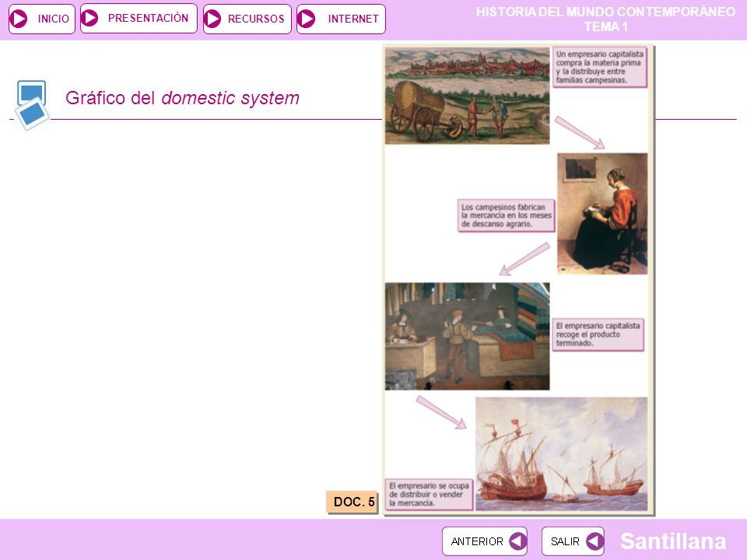Click the blue slides icon beside the title
The width and height of the screenshot is (747, 560).
tap(32, 105)
